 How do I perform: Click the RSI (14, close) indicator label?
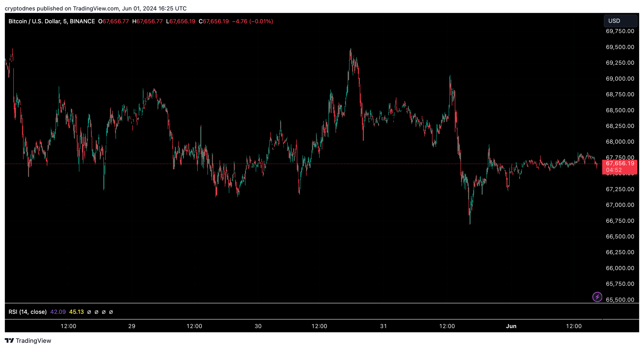coord(28,312)
